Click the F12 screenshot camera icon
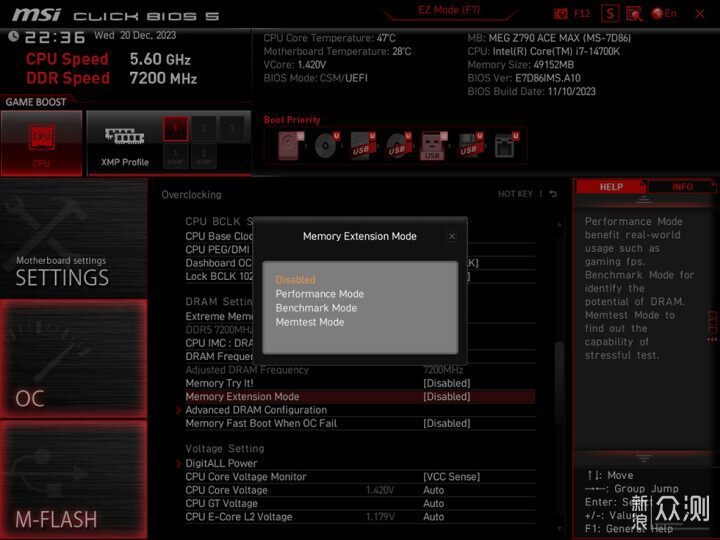This screenshot has width=720, height=540. pyautogui.click(x=560, y=13)
